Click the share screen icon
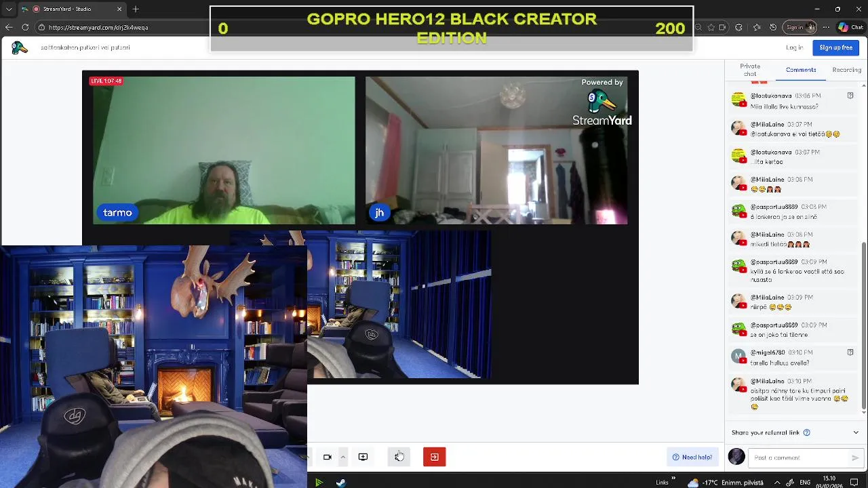 [363, 457]
